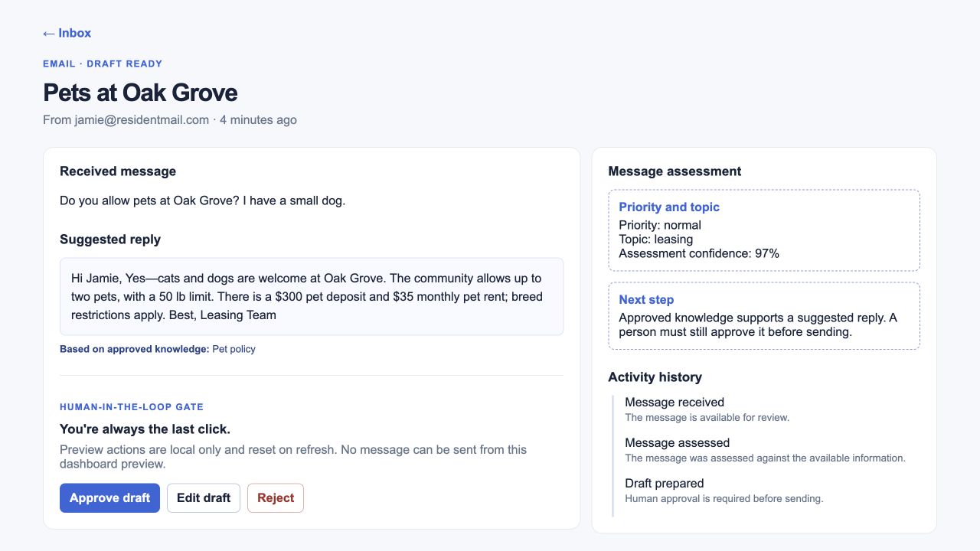Click "Based on approved knowledge: Pet policy"
The width and height of the screenshot is (980, 551).
coord(158,349)
